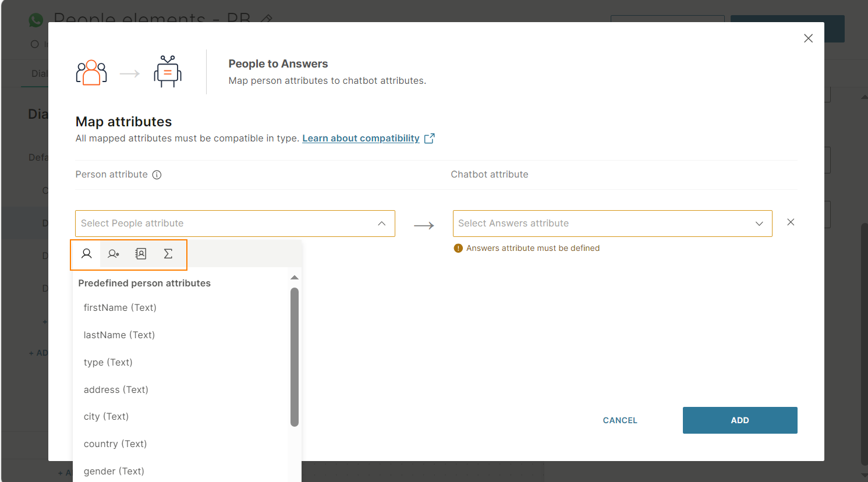Select the computed attributes sigma icon
Viewport: 868px width, 482px height.
(168, 254)
